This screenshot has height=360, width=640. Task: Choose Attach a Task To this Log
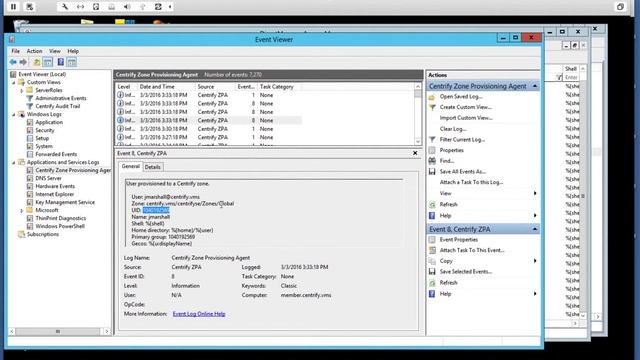[x=471, y=182]
